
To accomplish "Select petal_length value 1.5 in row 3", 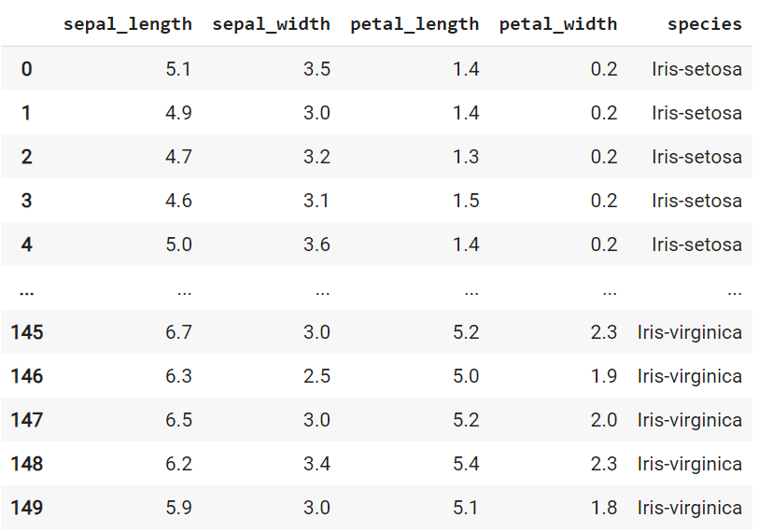I will pos(466,201).
